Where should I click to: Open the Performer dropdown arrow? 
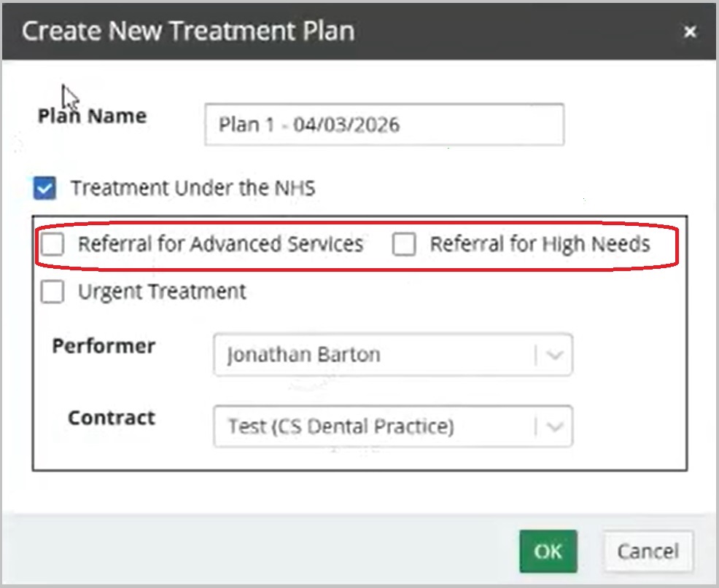pos(553,356)
